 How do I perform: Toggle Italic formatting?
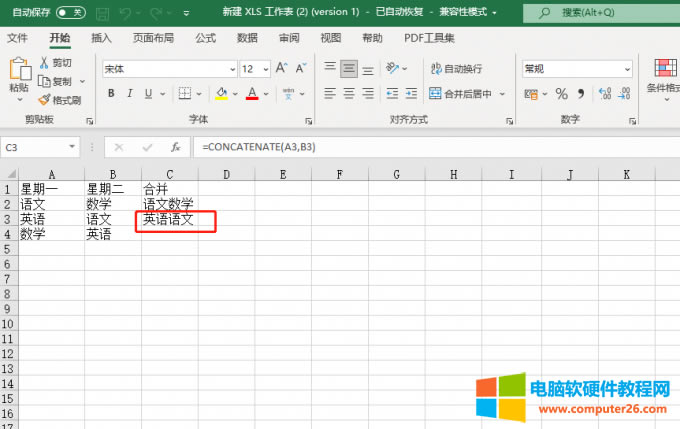pos(130,94)
